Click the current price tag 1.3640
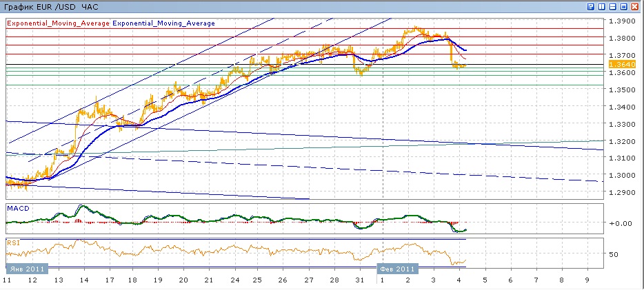This screenshot has width=644, height=290. (622, 64)
